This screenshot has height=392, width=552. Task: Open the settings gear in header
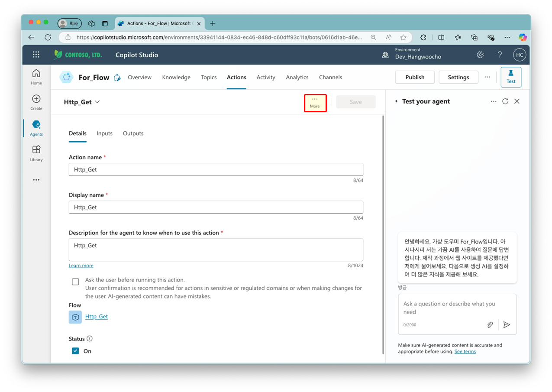pos(480,55)
